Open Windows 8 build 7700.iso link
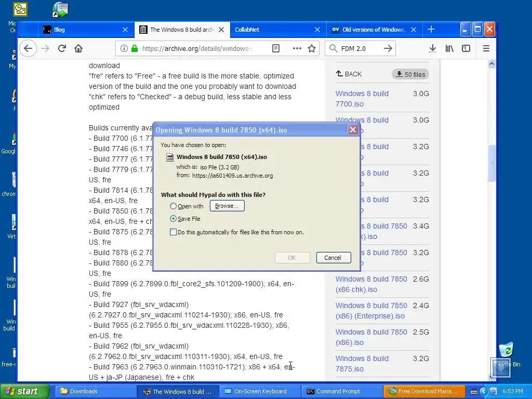Viewport: 532px width, 399px height. (362, 99)
